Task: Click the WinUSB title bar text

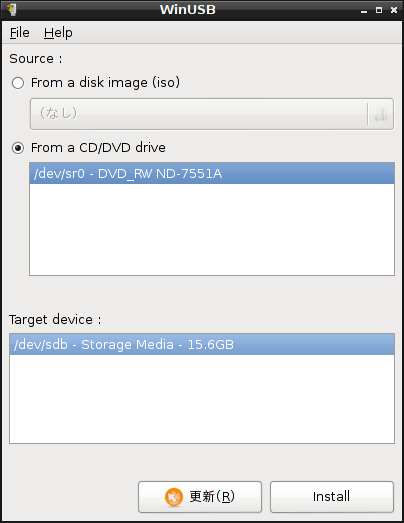Action: coord(188,10)
